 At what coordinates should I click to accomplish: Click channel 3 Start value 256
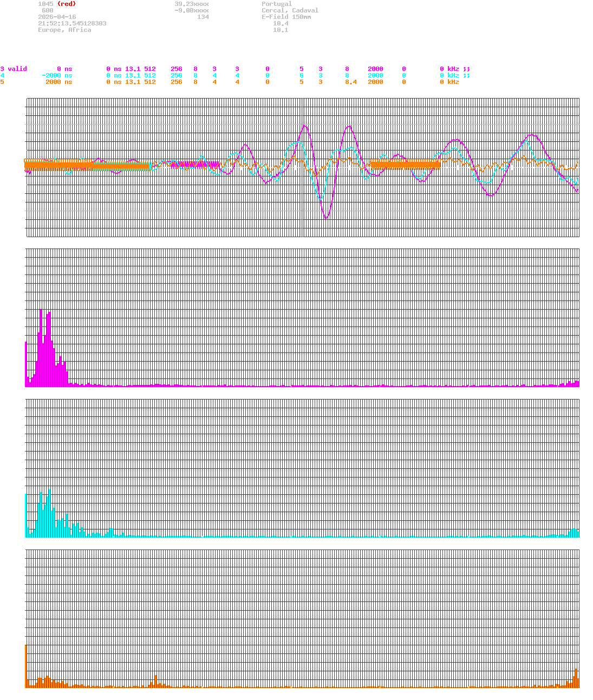175,69
